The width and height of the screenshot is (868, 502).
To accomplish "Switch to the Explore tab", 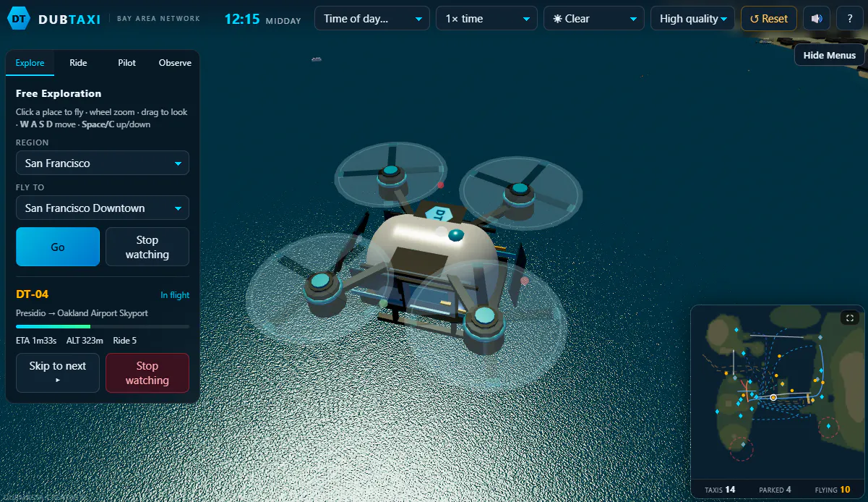I will tap(30, 63).
